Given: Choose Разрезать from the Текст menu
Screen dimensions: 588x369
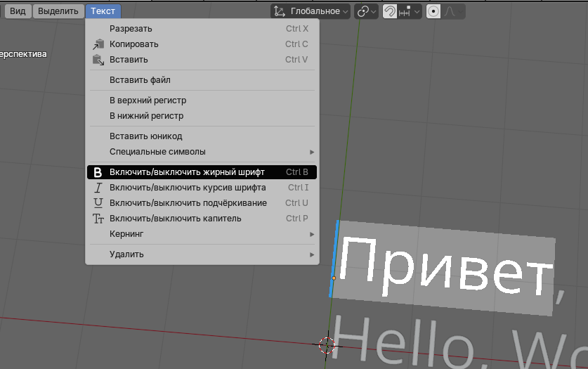Looking at the screenshot, I should (x=202, y=29).
